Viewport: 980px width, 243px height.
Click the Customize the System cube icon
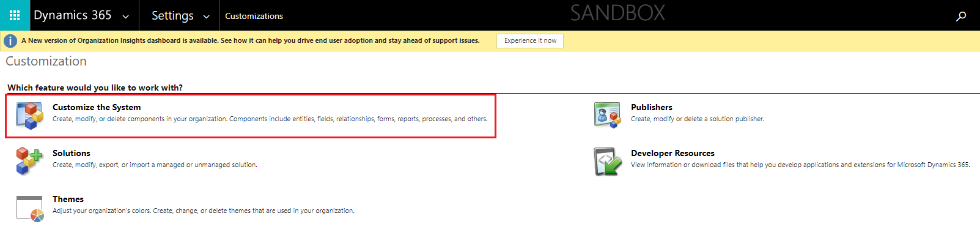pos(30,116)
